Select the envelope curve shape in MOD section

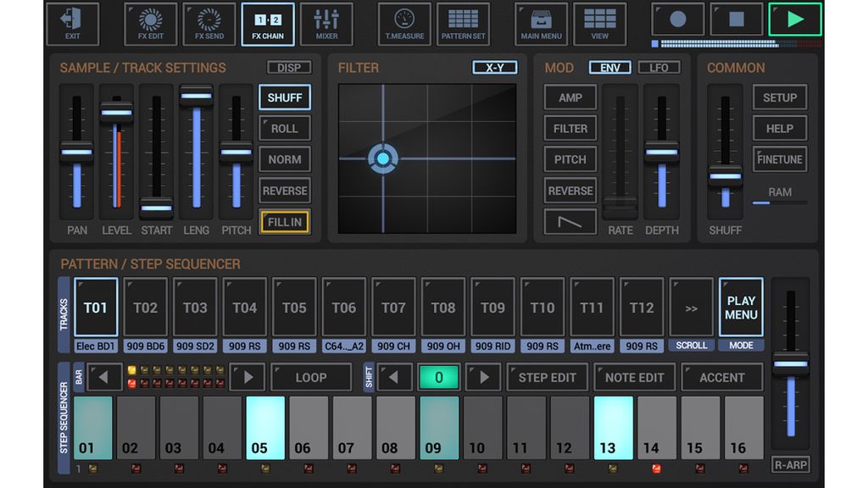[x=569, y=222]
